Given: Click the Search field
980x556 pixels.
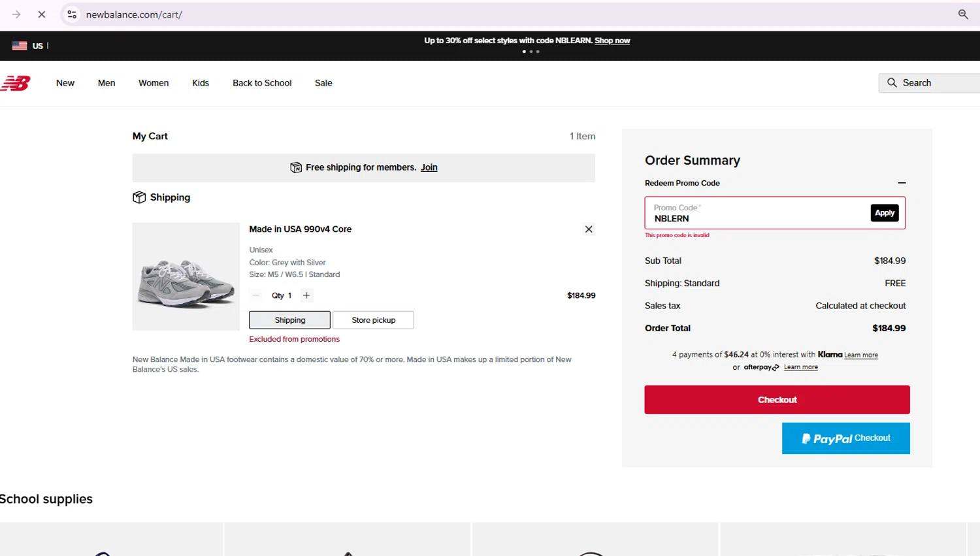Looking at the screenshot, I should 929,83.
